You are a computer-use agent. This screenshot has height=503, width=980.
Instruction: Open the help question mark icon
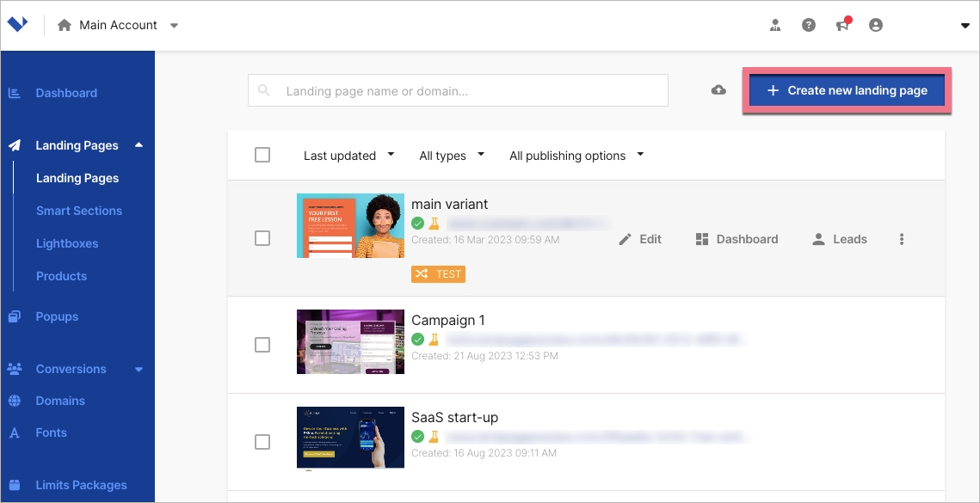(808, 25)
